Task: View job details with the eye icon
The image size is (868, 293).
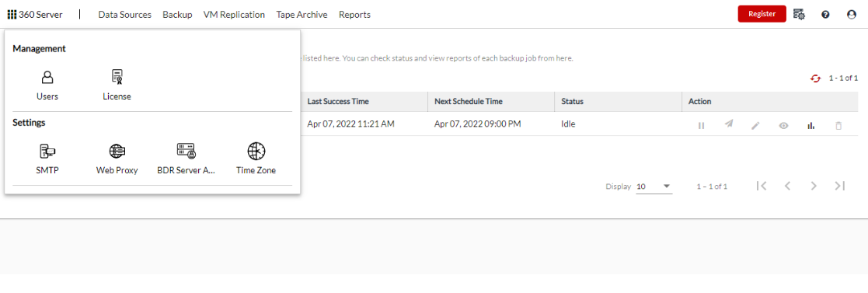Action: pos(783,126)
